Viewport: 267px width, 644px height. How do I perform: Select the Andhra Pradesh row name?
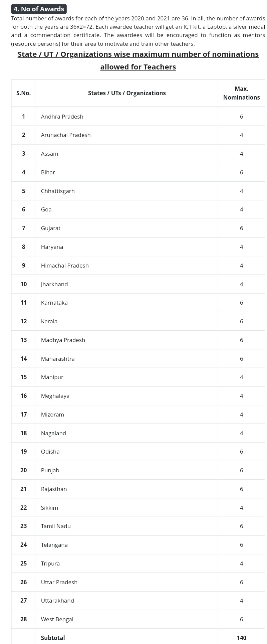(62, 117)
